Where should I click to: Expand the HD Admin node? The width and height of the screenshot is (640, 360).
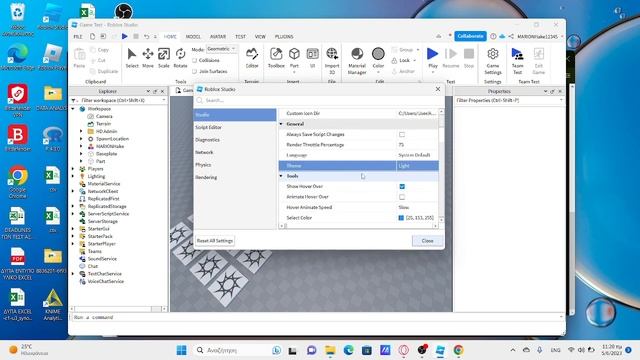(x=81, y=131)
